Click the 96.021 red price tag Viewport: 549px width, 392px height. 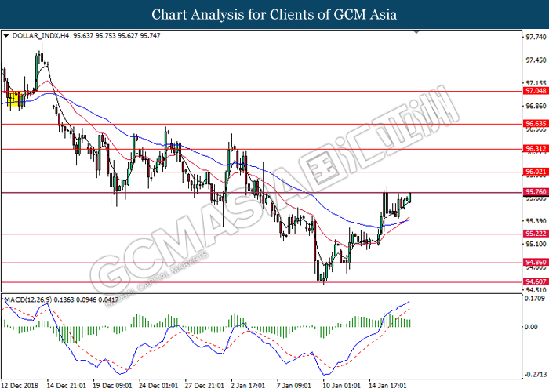point(536,172)
